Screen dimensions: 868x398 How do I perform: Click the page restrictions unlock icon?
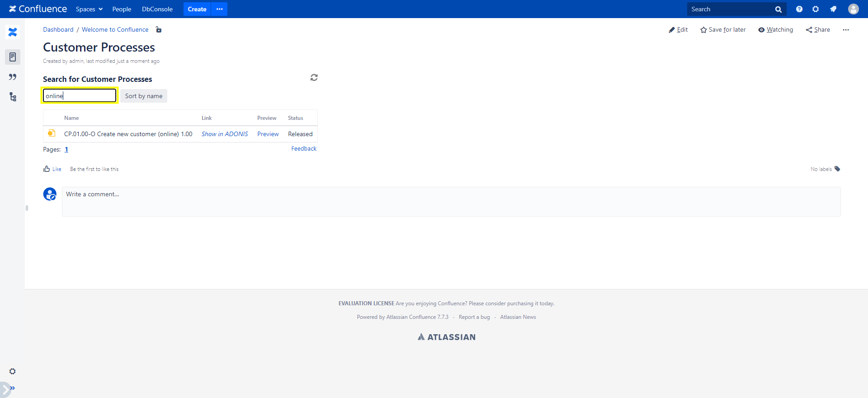(159, 30)
